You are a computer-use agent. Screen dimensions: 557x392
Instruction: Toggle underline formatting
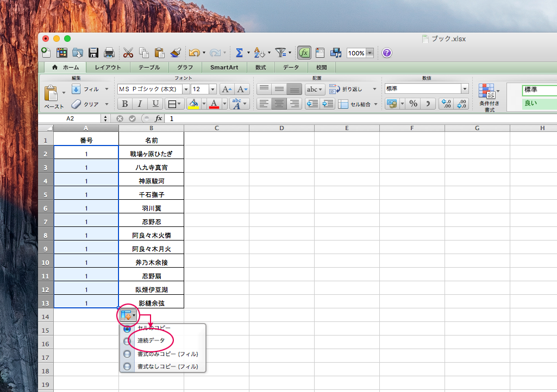coord(155,104)
